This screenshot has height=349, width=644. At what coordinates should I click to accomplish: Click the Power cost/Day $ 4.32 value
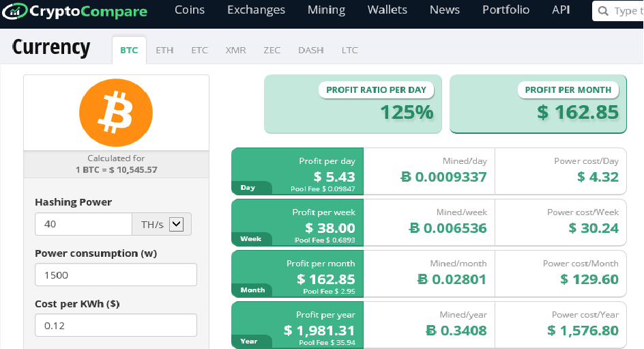click(x=598, y=177)
